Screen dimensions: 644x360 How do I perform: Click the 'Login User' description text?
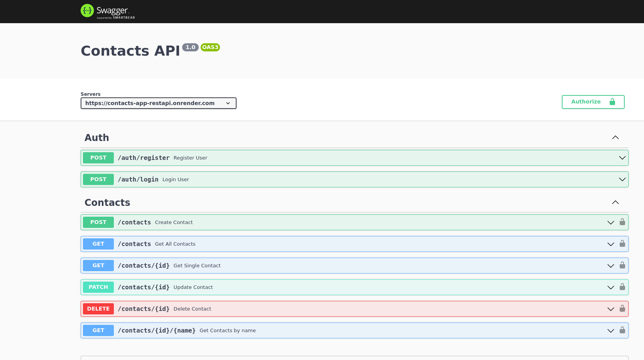pyautogui.click(x=176, y=179)
